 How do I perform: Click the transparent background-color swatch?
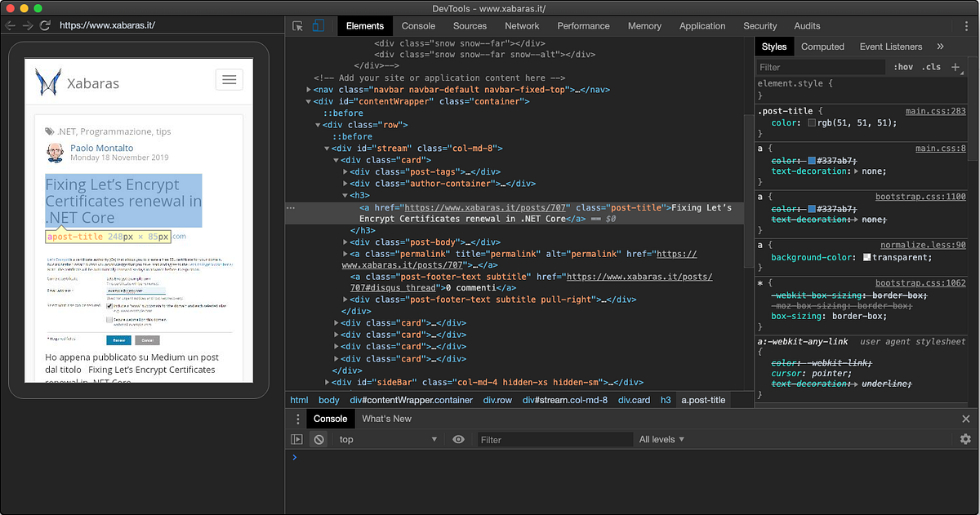pos(867,258)
